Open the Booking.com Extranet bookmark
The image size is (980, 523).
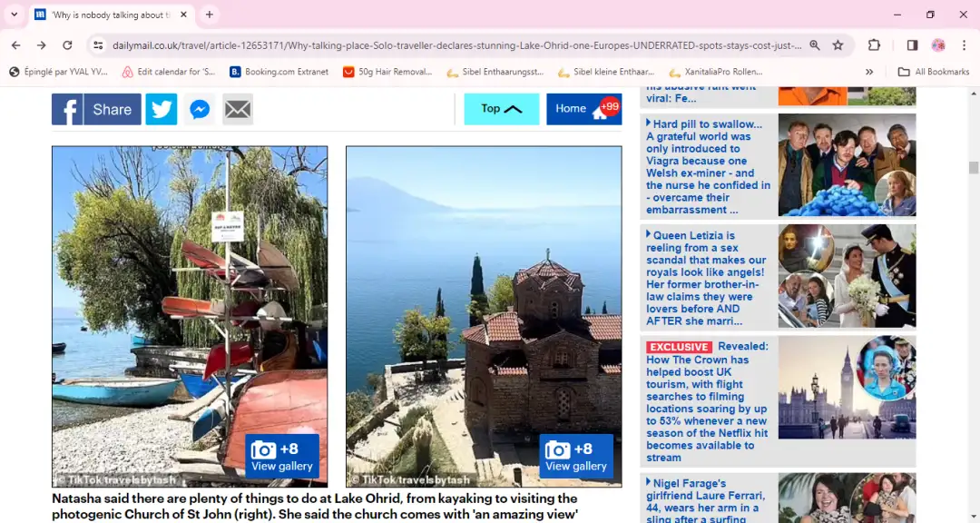279,72
